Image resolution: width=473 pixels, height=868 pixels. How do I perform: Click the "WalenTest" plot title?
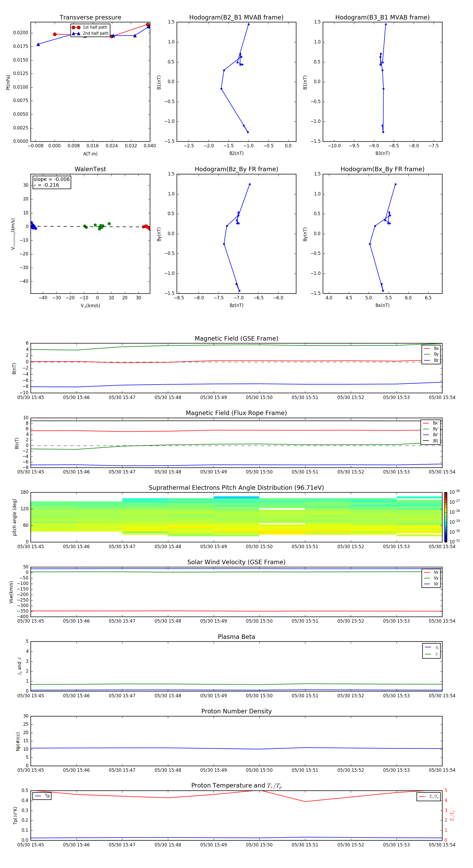point(90,169)
